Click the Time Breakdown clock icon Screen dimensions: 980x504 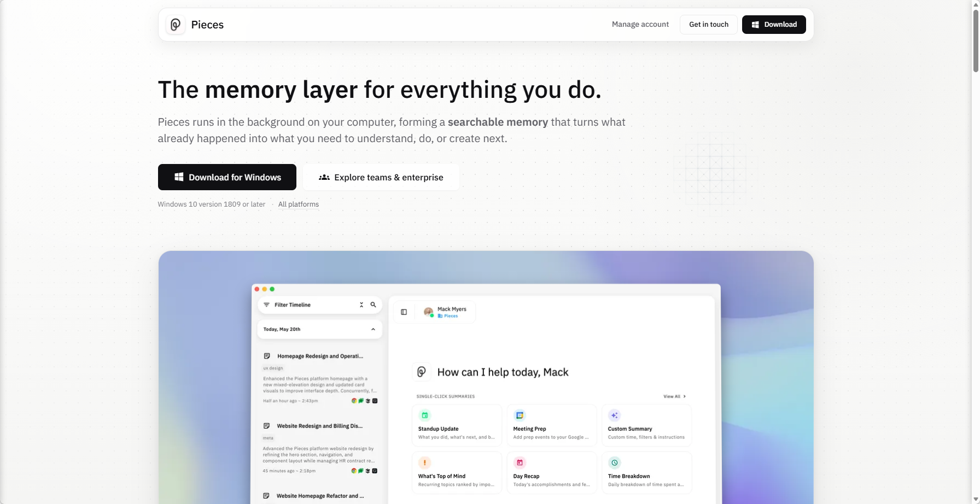pyautogui.click(x=615, y=463)
